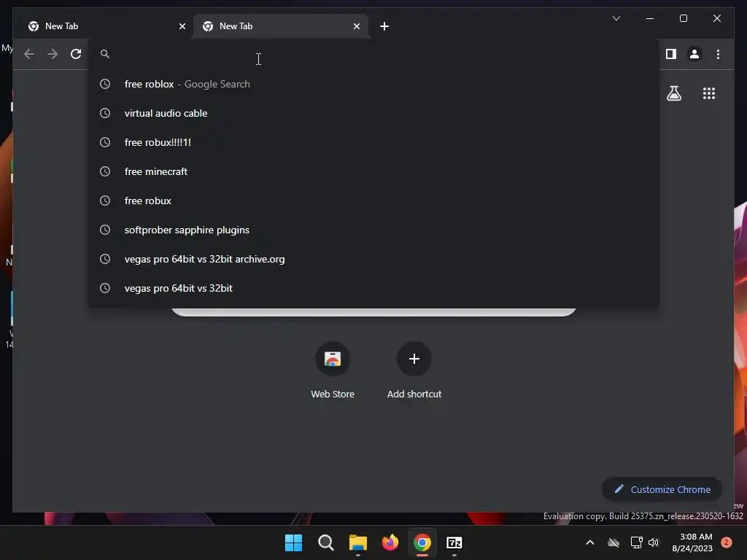
Task: Minimize the Chrome window
Action: 650,18
